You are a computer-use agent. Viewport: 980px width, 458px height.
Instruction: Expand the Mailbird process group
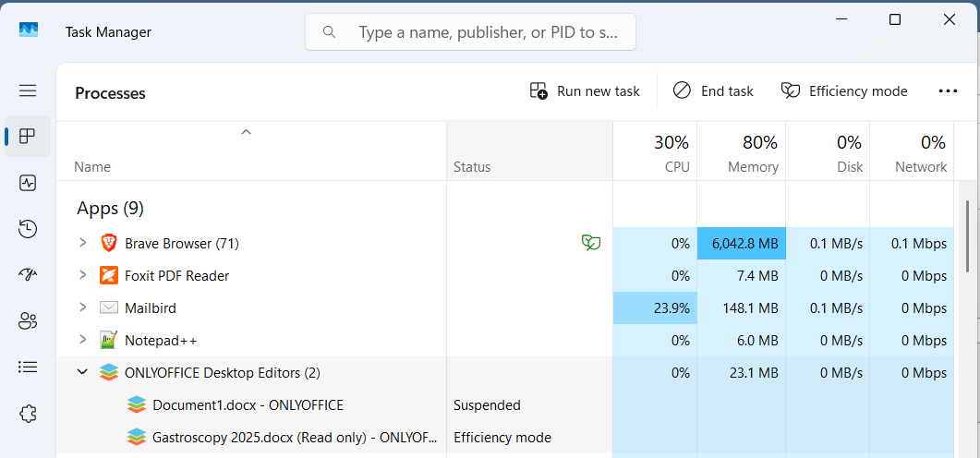click(x=82, y=307)
